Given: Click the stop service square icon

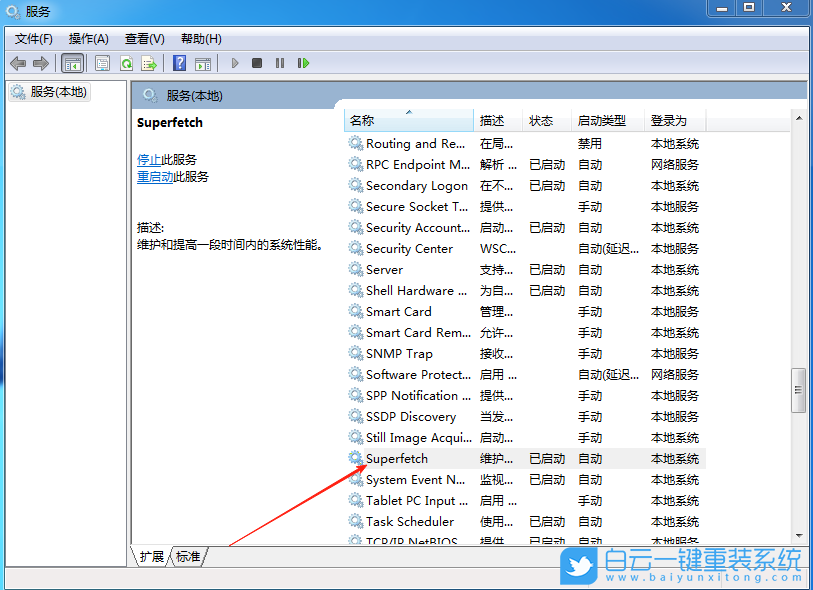Looking at the screenshot, I should point(257,63).
